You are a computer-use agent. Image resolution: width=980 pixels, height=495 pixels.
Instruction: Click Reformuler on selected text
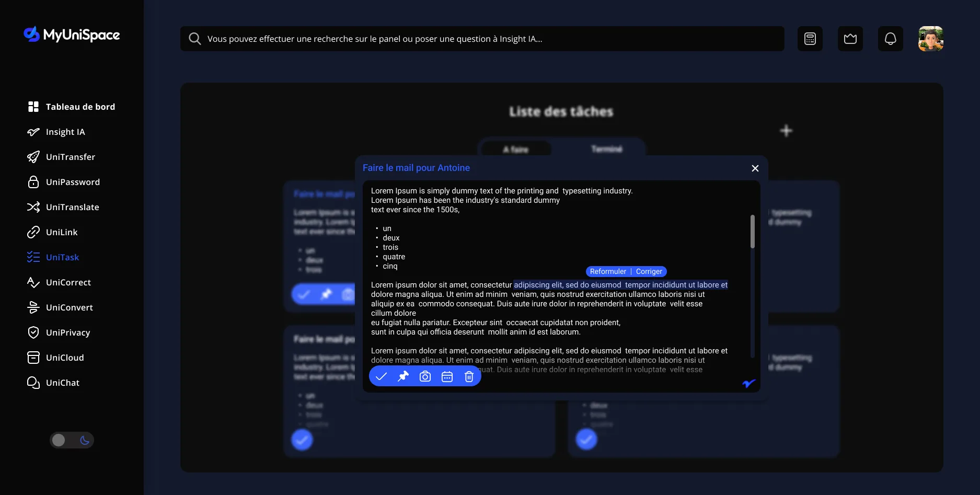pyautogui.click(x=608, y=271)
